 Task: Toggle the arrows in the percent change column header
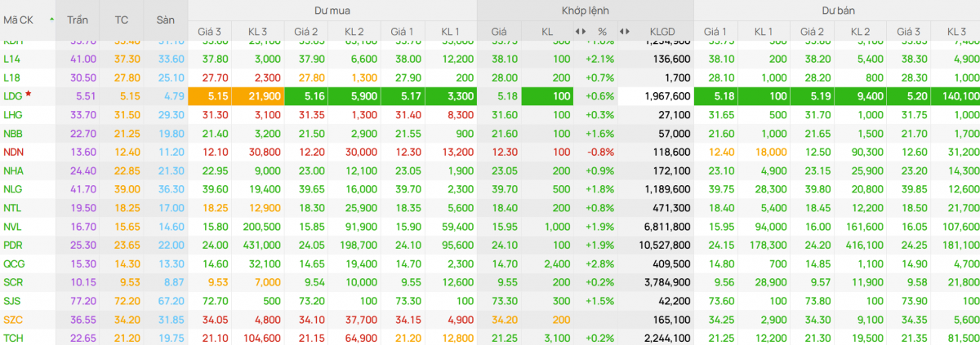[x=581, y=32]
